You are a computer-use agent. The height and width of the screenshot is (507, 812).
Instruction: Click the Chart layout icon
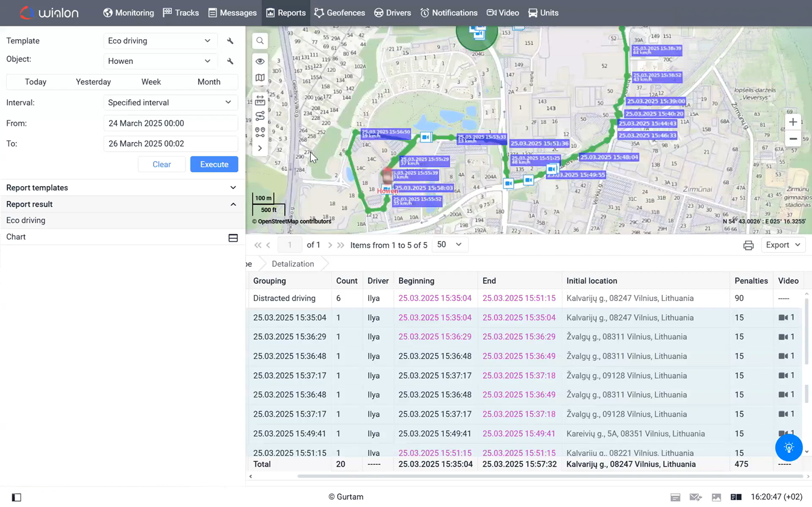tap(233, 238)
